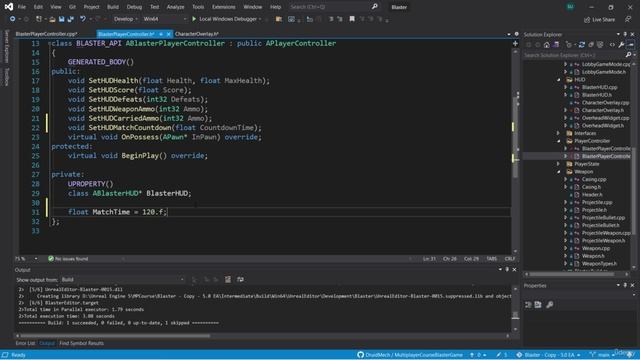Open the File menu

point(22,7)
